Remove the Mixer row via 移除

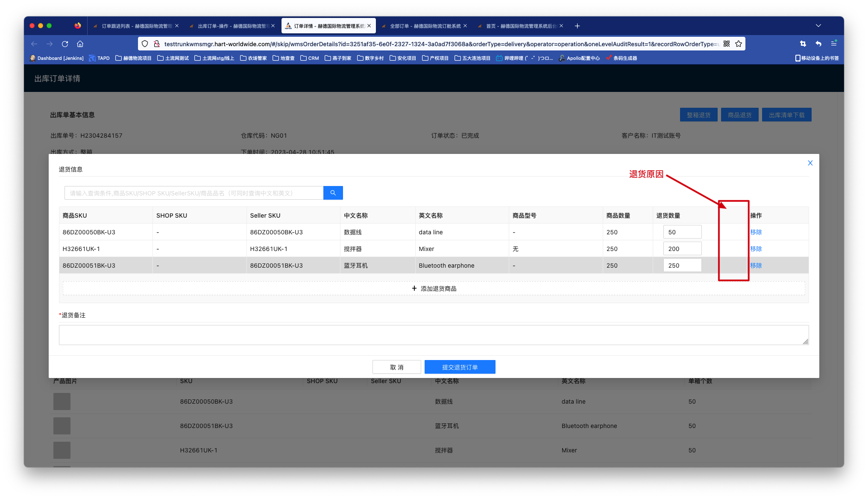pyautogui.click(x=756, y=249)
